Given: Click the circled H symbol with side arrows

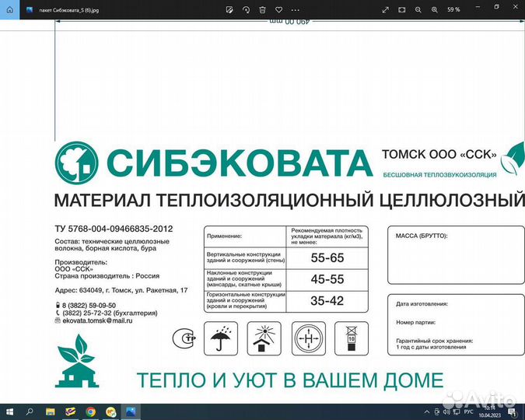Looking at the screenshot, I should coord(308,338).
